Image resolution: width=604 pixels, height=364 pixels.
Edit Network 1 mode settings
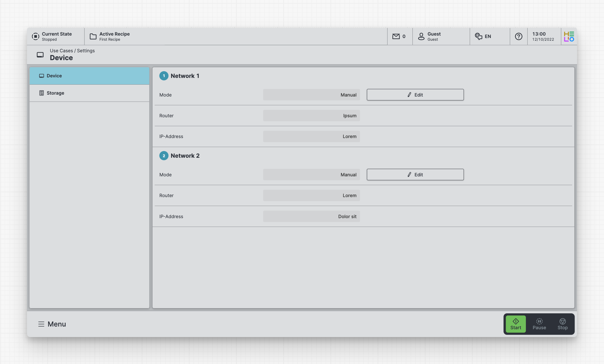[x=415, y=95]
